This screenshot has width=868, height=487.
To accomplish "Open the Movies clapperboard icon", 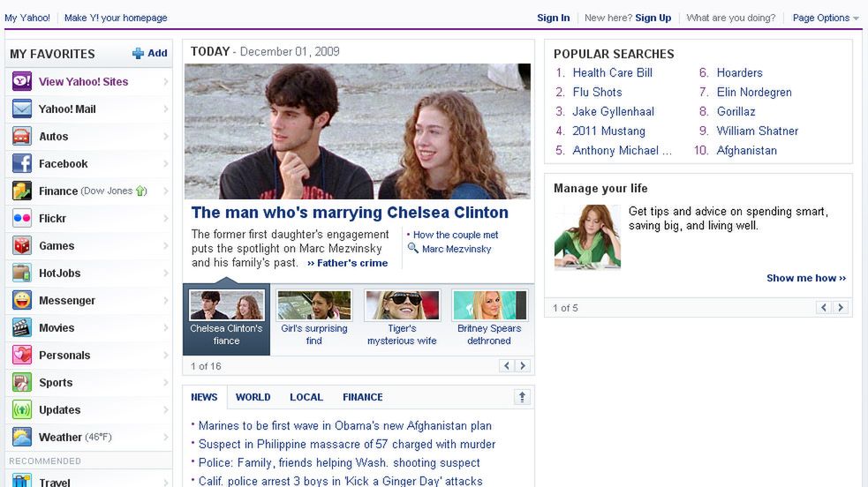I will pos(21,328).
